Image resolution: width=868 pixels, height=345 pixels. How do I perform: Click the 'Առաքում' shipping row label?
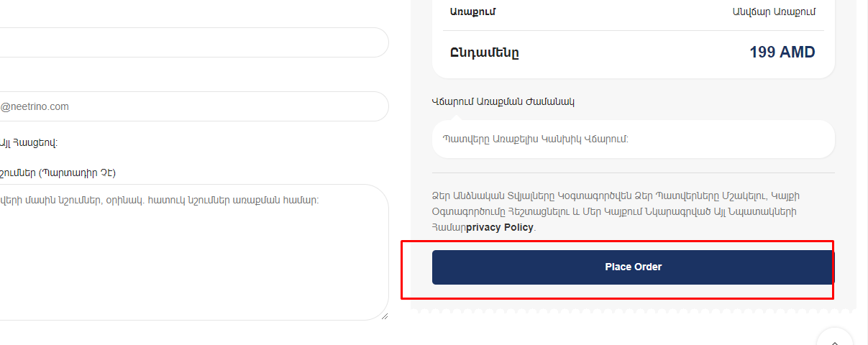pos(473,11)
